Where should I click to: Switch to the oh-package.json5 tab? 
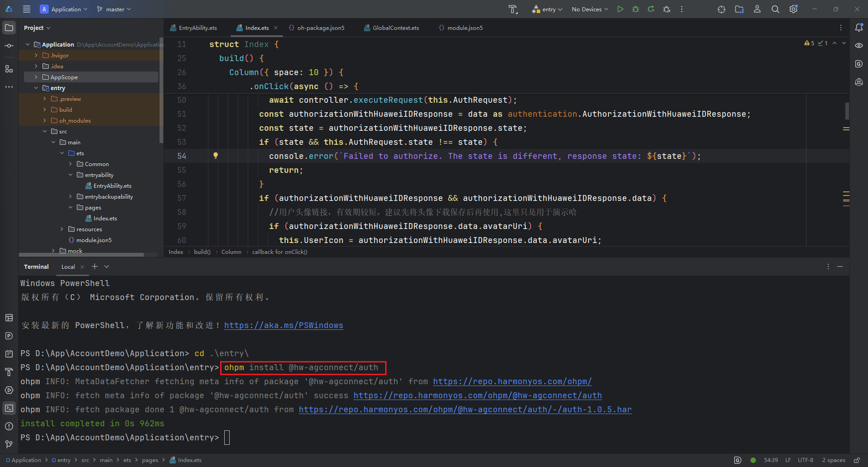point(320,28)
